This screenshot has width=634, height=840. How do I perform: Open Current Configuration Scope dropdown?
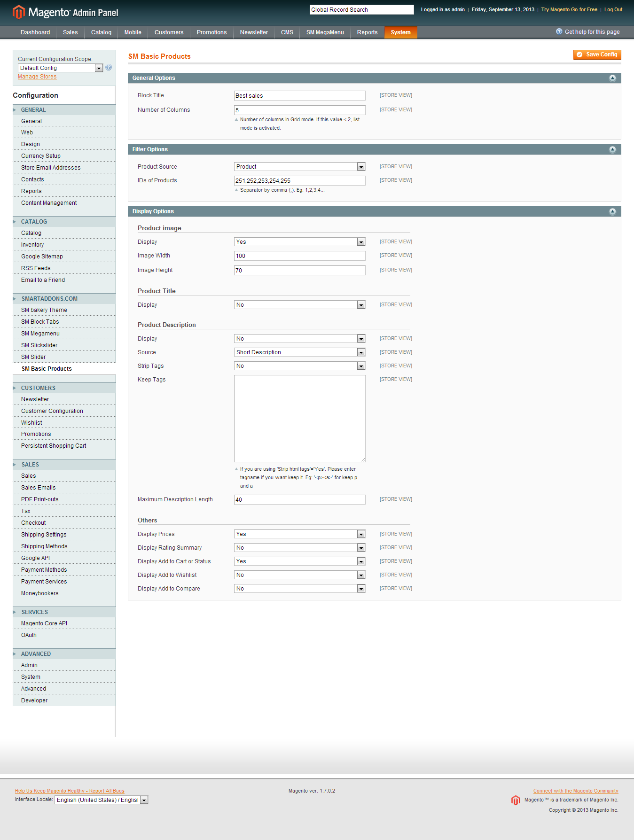[60, 68]
